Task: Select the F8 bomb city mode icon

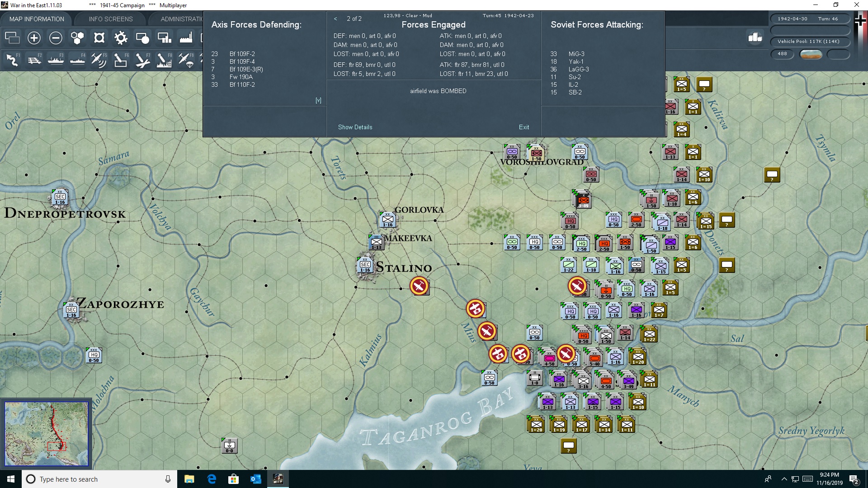Action: point(164,60)
